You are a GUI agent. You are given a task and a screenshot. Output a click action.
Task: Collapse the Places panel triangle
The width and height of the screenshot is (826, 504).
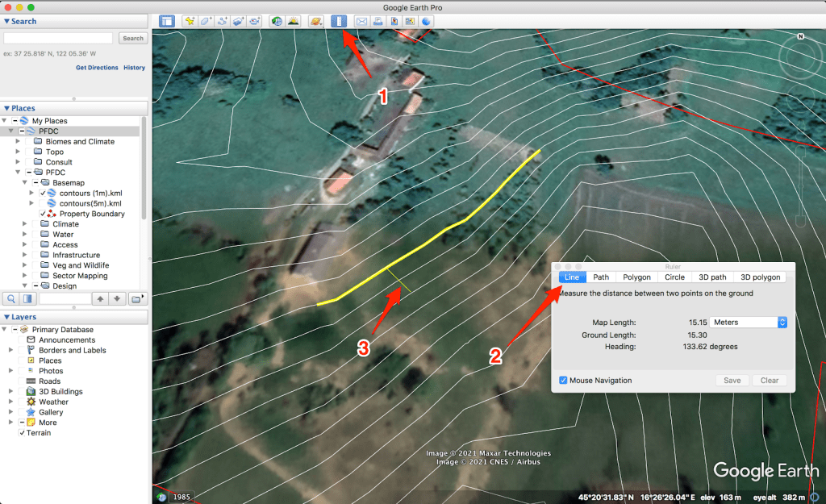coord(6,108)
